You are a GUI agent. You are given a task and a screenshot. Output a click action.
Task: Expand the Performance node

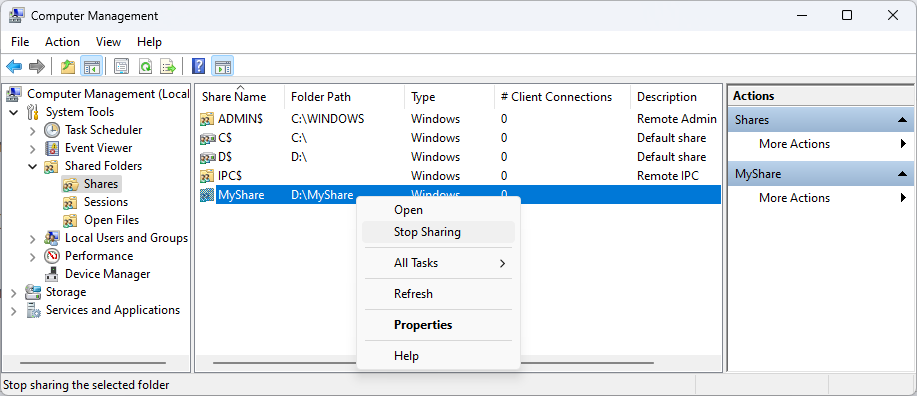tap(33, 257)
